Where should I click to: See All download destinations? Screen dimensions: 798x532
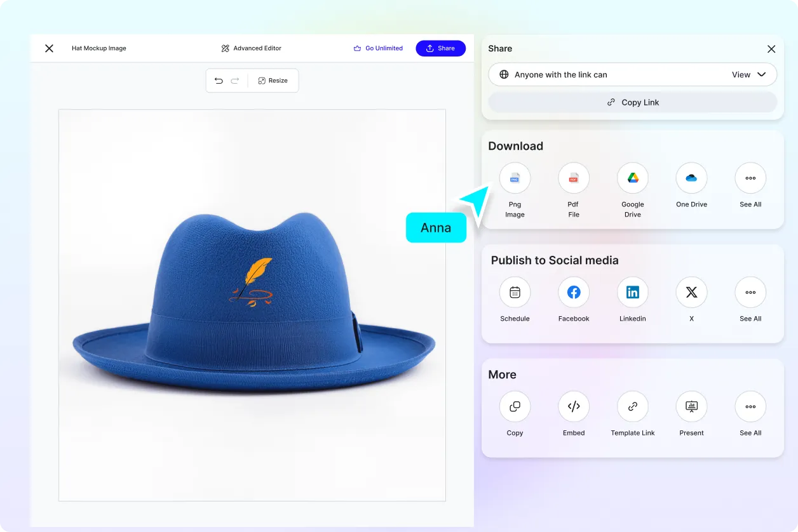750,178
